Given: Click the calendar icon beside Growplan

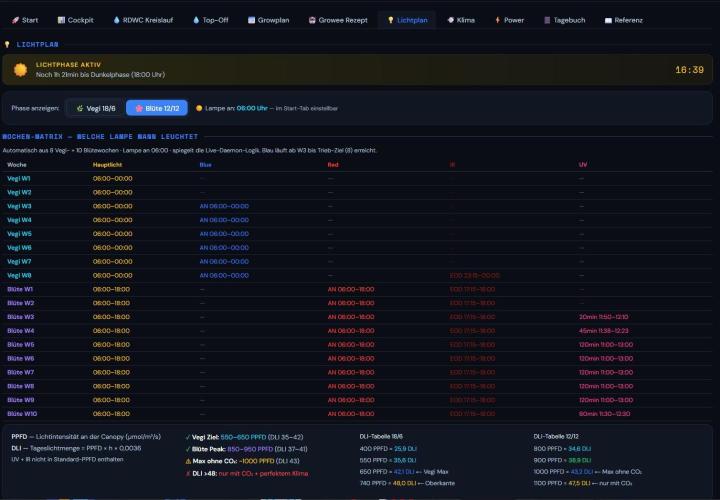Looking at the screenshot, I should (x=251, y=20).
